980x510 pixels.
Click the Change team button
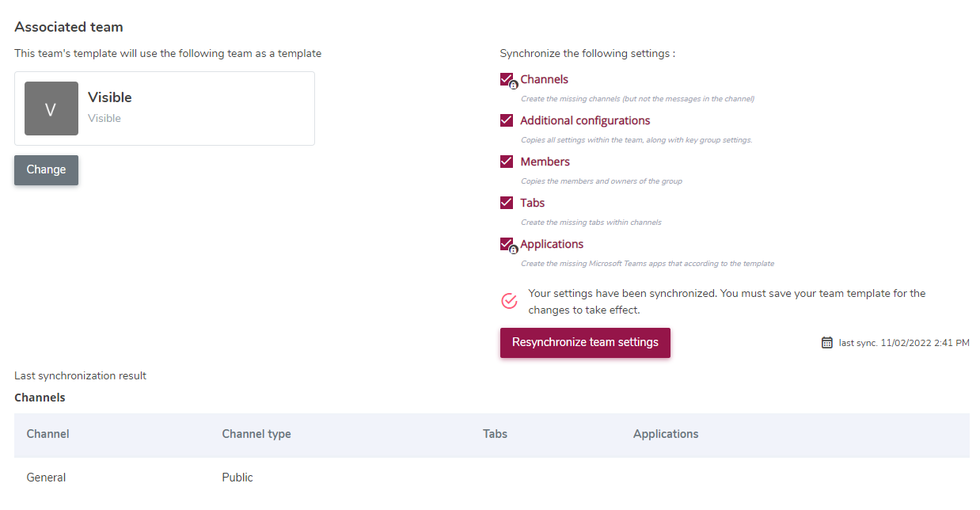46,169
